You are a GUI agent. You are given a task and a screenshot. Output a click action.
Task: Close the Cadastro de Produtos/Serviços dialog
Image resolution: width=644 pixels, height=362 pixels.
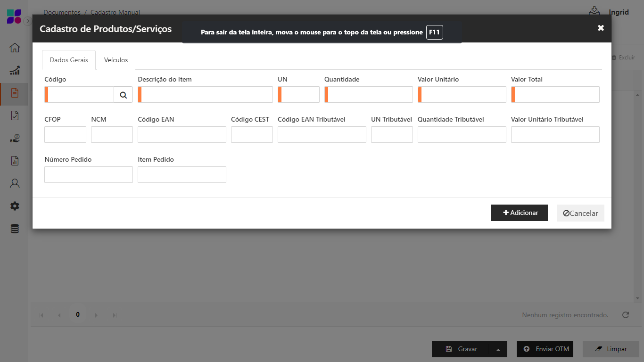601,28
